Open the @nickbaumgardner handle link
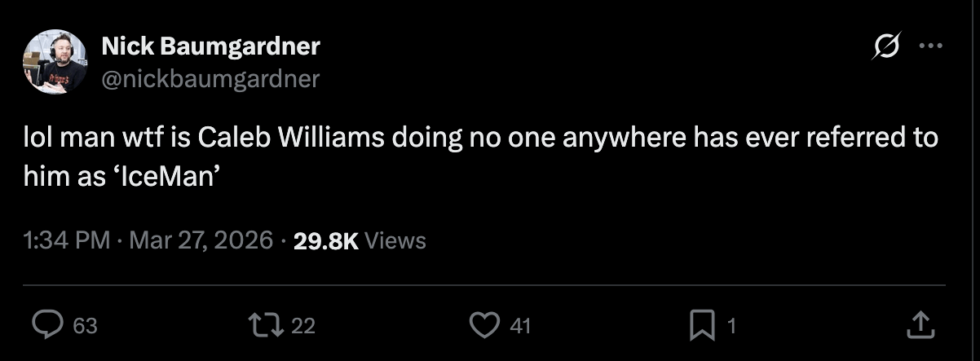The height and width of the screenshot is (361, 980). tap(210, 78)
